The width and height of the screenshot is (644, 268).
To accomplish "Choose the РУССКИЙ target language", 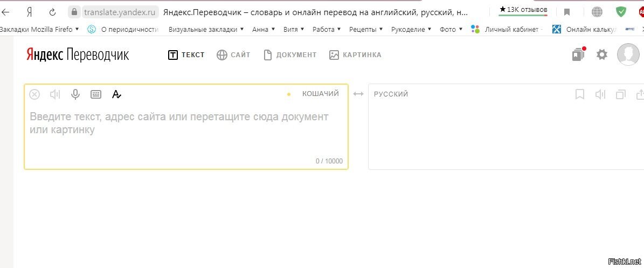I will point(391,94).
